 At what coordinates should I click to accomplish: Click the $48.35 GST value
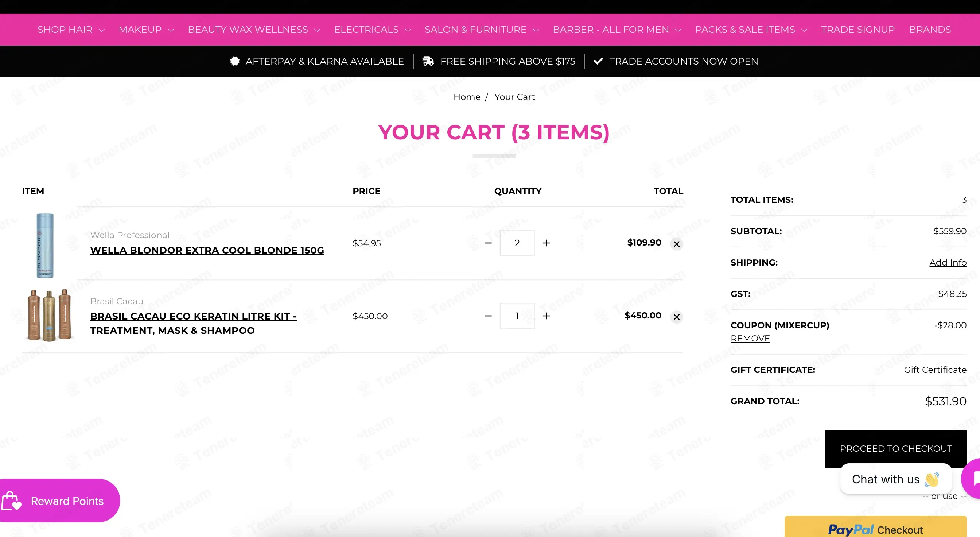(952, 294)
